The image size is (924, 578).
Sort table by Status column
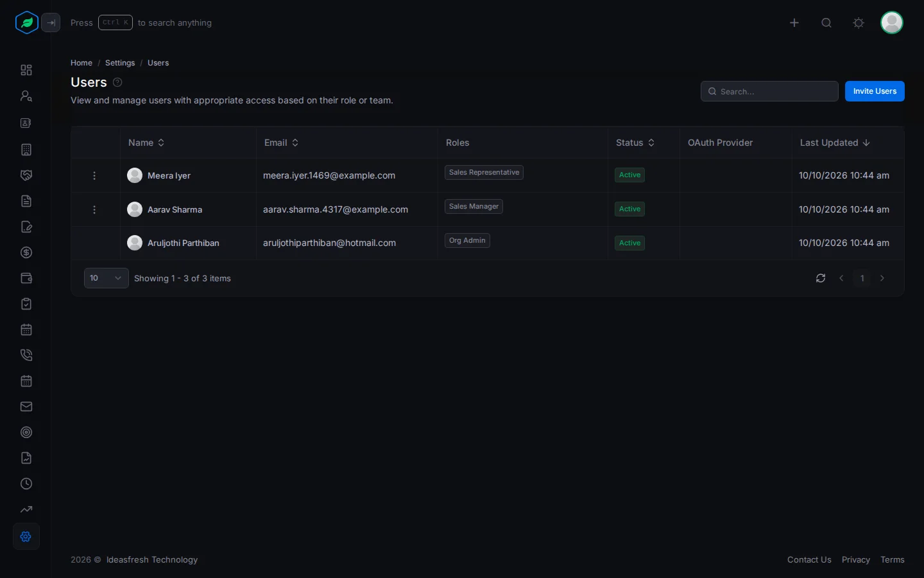[635, 143]
